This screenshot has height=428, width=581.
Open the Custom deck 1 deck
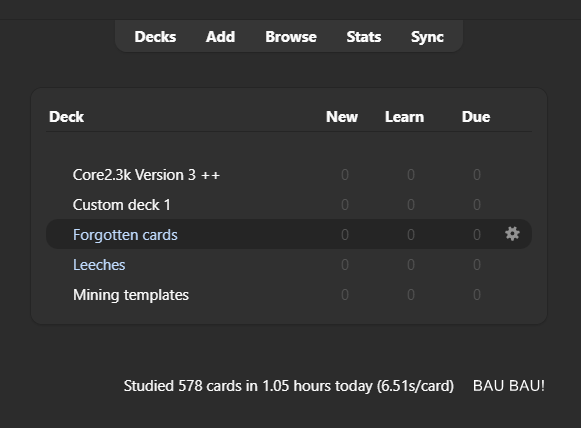[x=122, y=205]
